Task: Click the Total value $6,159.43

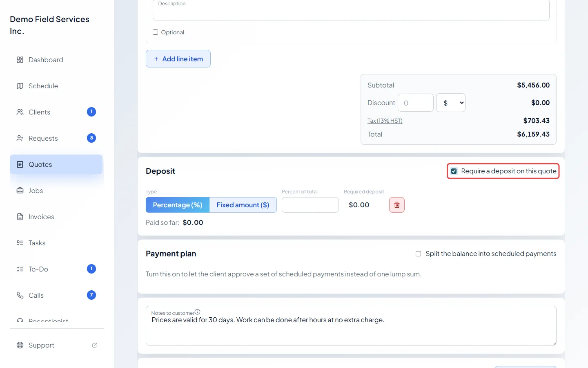Action: tap(533, 134)
